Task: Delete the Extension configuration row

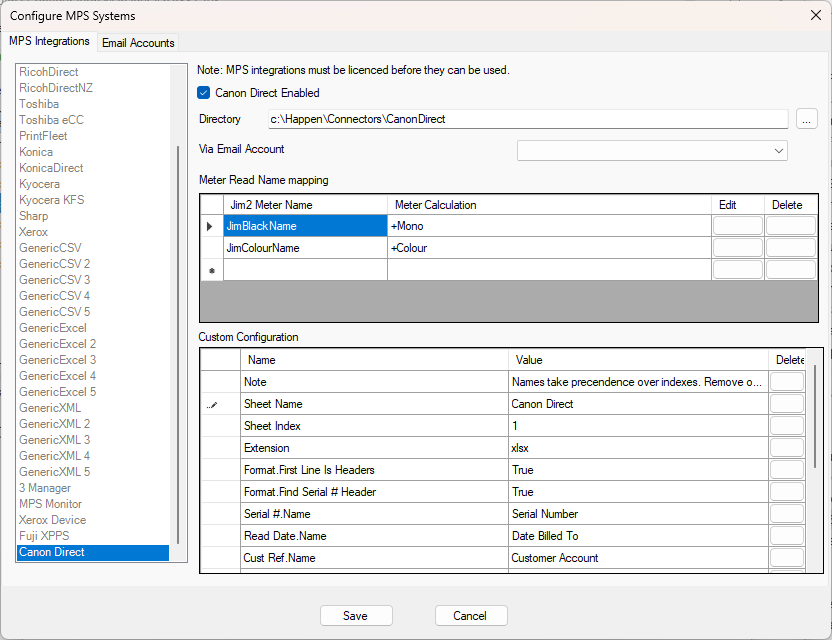Action: pyautogui.click(x=787, y=448)
